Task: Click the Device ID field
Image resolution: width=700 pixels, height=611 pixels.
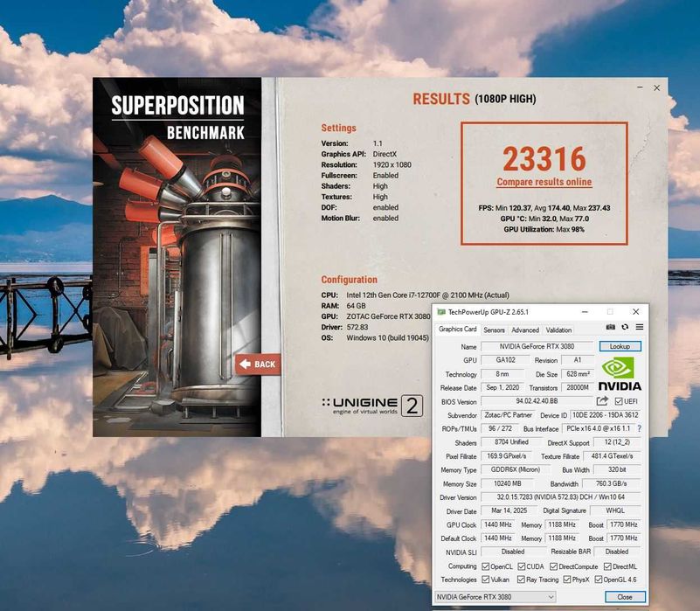Action: [x=605, y=415]
